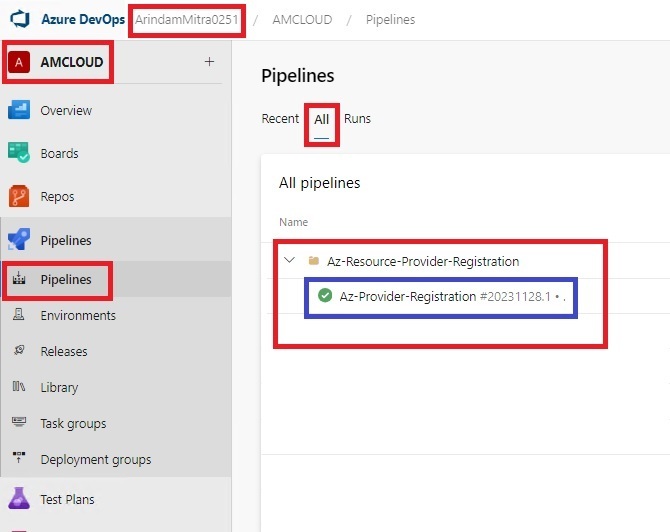
Task: Click the AMCLOUD breadcrumb link
Action: [x=302, y=20]
